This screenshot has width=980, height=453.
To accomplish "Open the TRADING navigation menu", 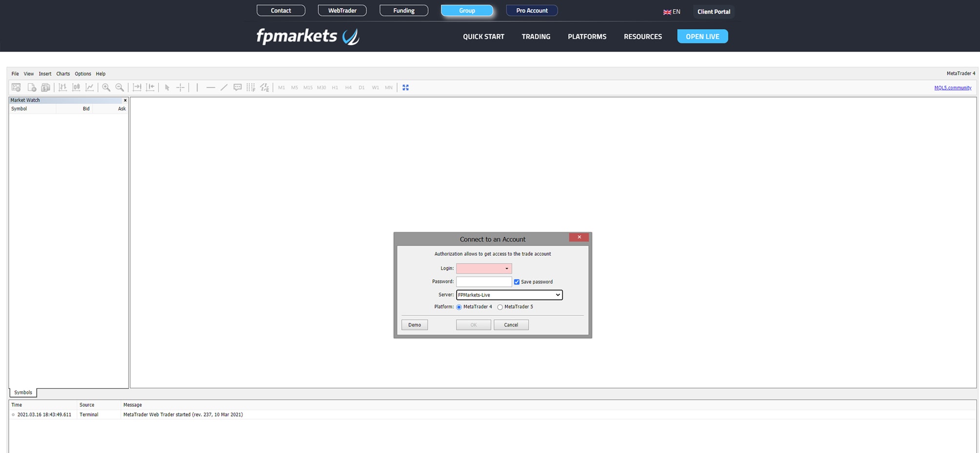I will tap(536, 37).
